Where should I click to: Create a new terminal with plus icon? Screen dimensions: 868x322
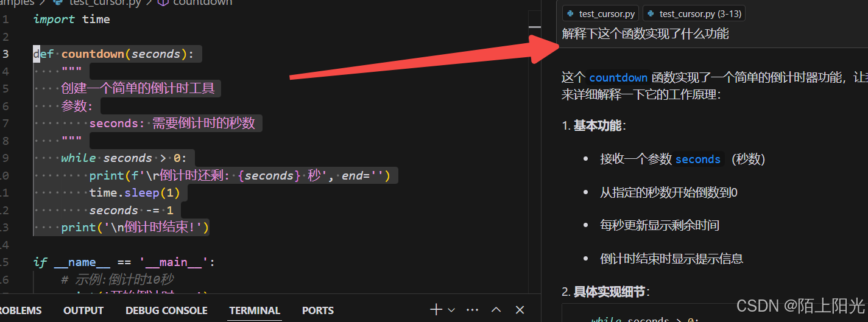tap(436, 310)
